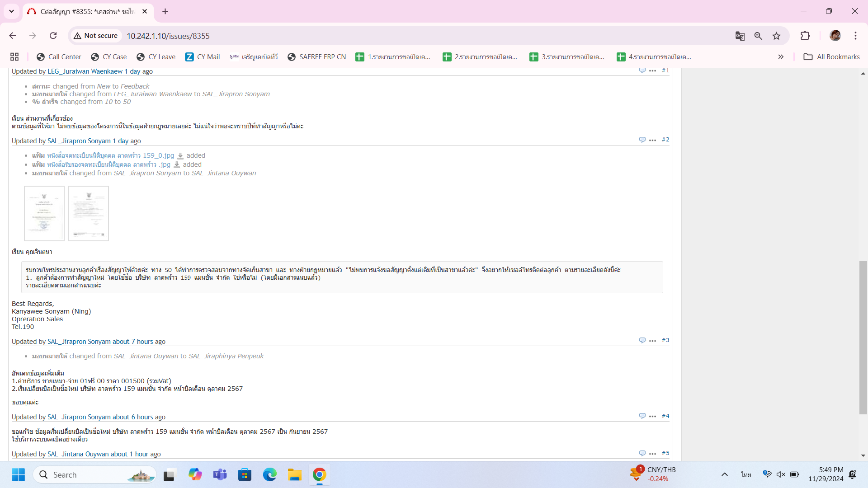Download the ลาดพร้าว 159_0.jpg attachment
Image resolution: width=868 pixels, height=488 pixels.
tap(180, 156)
